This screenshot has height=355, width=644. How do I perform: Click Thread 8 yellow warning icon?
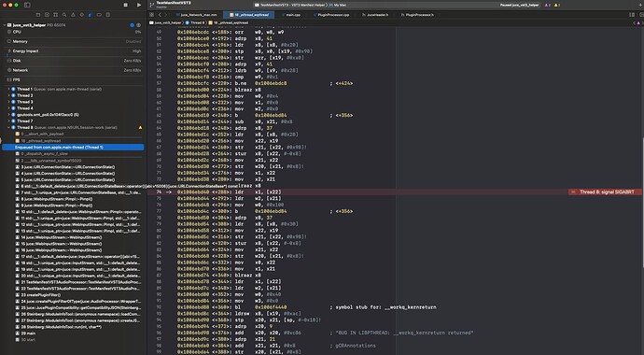point(140,128)
